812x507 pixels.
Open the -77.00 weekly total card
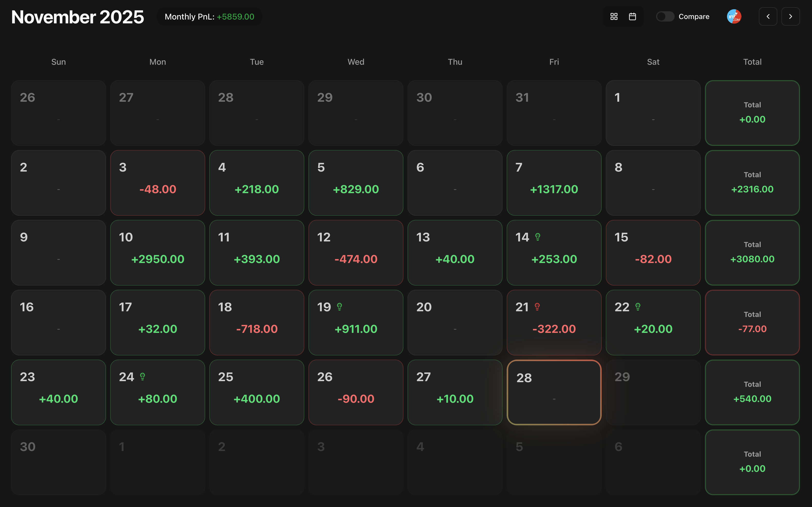[752, 322]
